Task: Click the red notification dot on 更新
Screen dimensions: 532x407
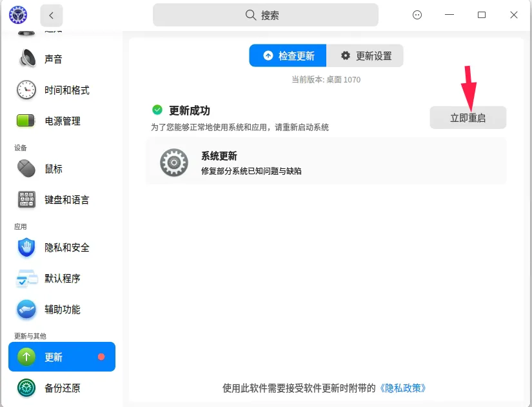Action: tap(101, 357)
